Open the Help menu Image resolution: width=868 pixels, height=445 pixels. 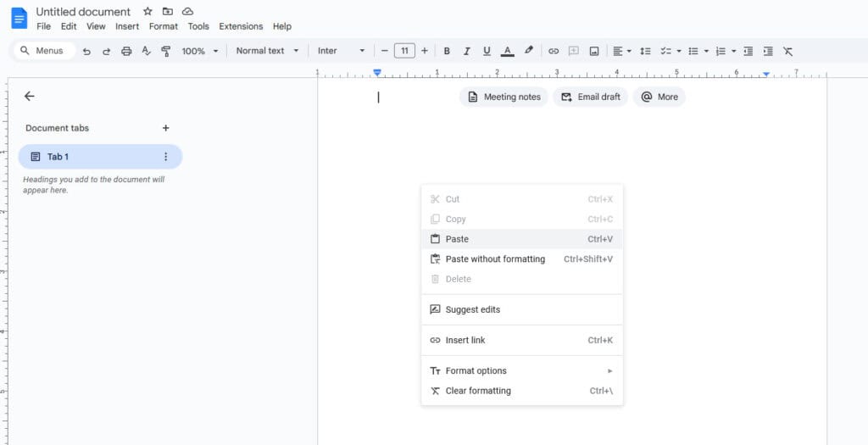[281, 26]
